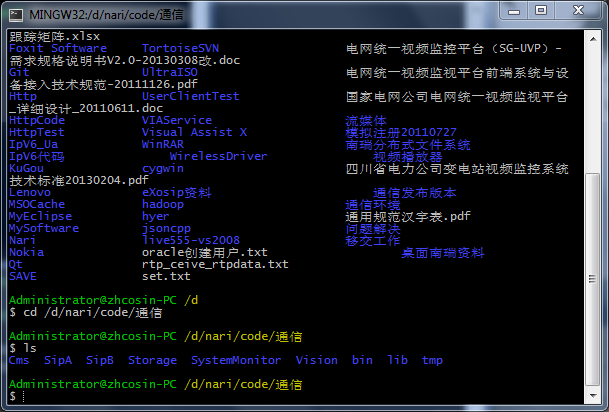The height and width of the screenshot is (412, 609).
Task: Click the 'KuGou' directory name
Action: click(26, 169)
